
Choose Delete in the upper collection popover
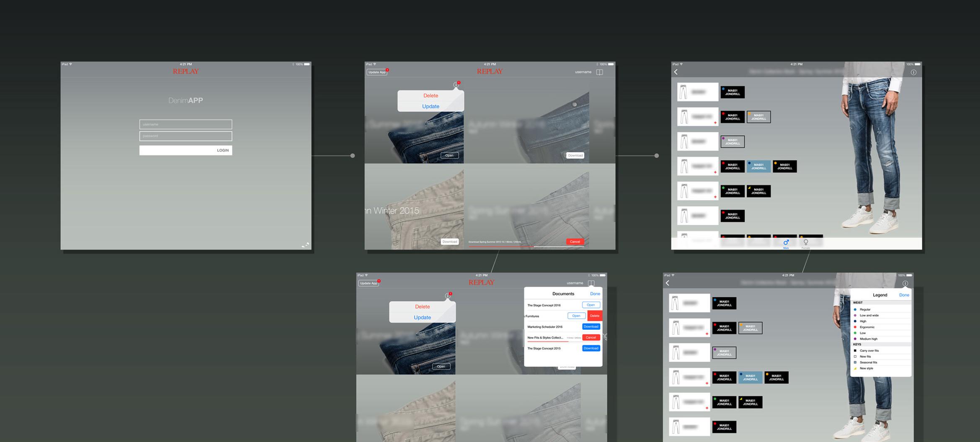click(431, 95)
